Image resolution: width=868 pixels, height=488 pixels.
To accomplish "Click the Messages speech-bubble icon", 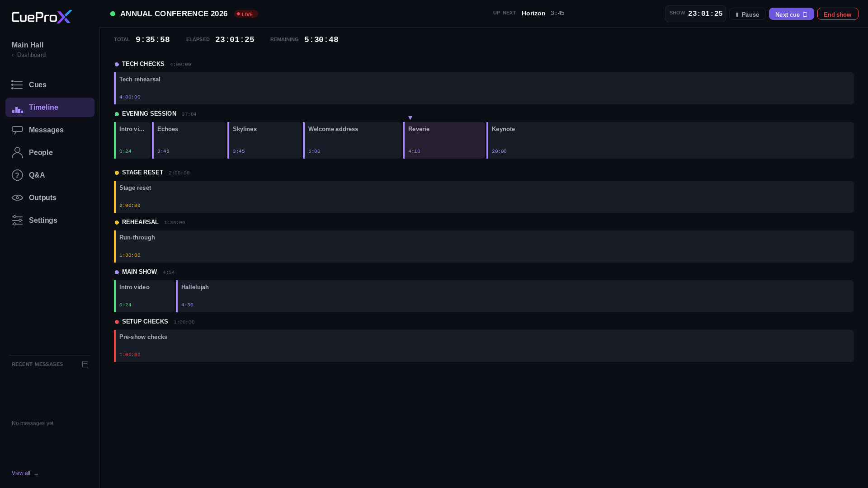I will [17, 130].
